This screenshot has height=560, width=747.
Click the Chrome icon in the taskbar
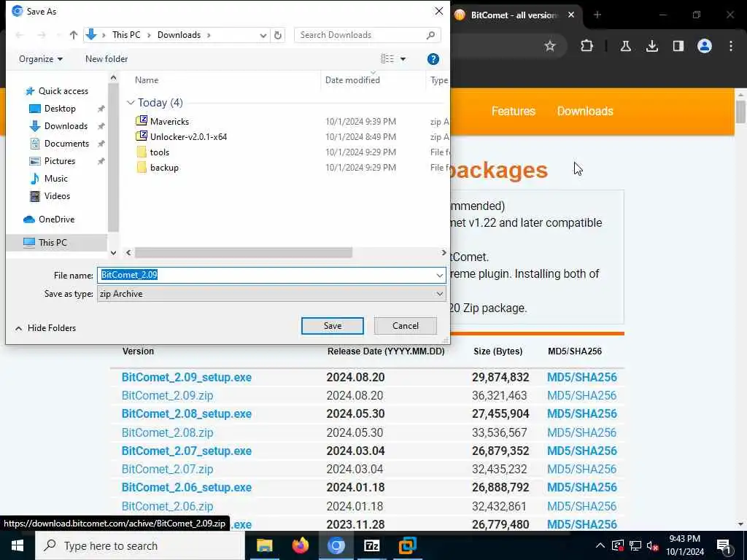pos(336,545)
